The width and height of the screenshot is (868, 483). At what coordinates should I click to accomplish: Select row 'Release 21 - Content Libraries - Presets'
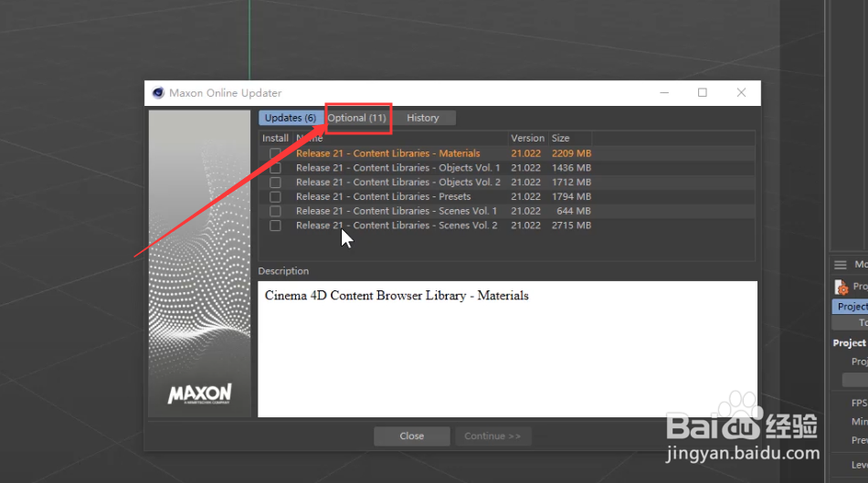506,196
